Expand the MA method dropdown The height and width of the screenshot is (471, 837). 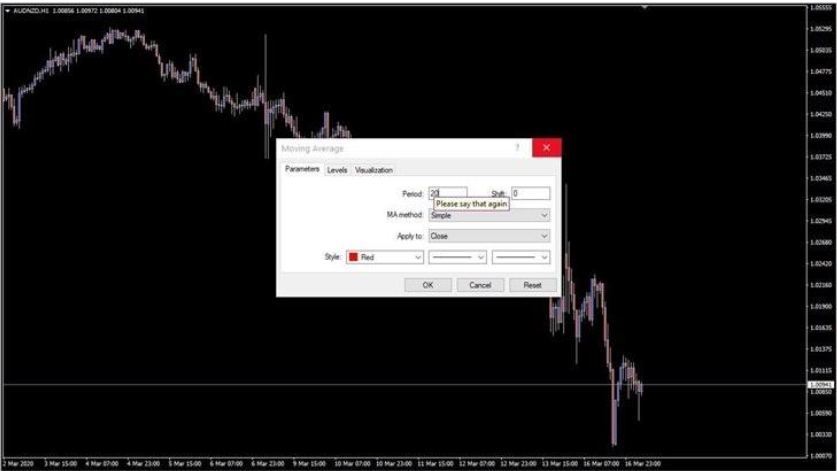point(488,215)
